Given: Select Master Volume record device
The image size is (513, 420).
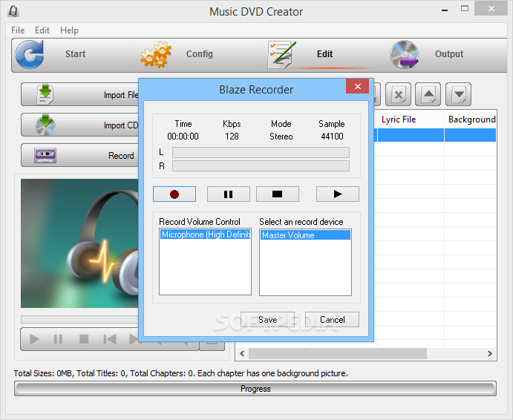Looking at the screenshot, I should [x=305, y=235].
